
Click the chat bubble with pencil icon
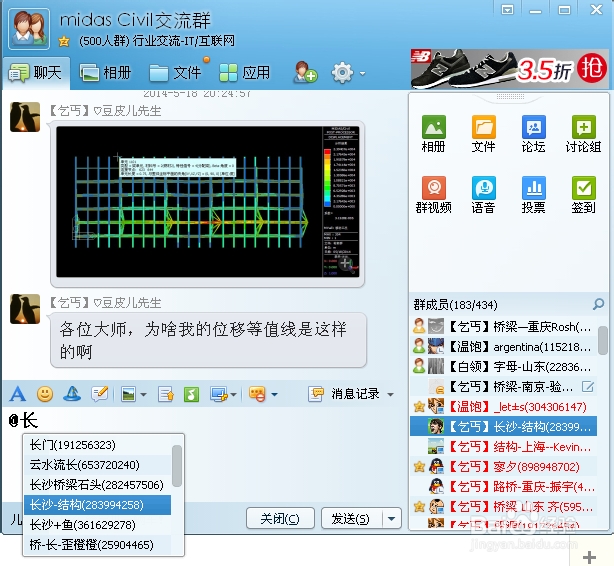click(x=99, y=394)
